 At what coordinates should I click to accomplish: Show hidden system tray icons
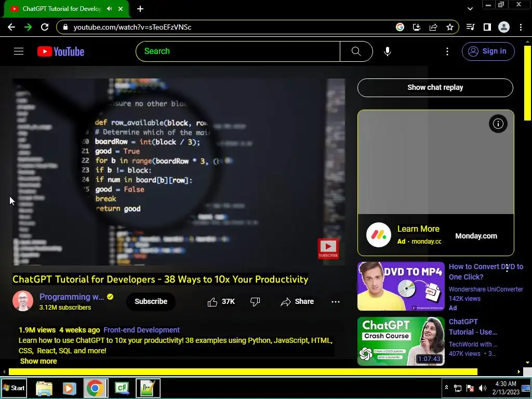pos(446,388)
